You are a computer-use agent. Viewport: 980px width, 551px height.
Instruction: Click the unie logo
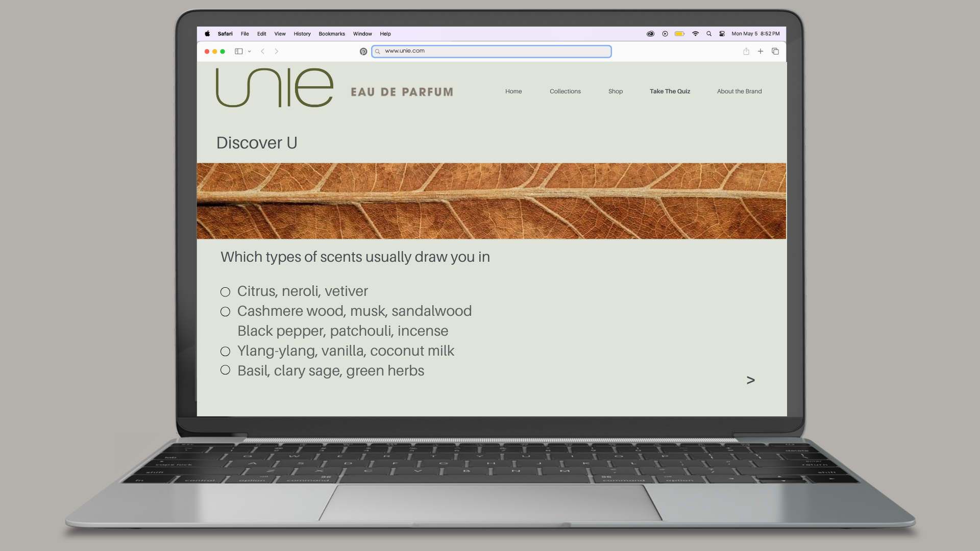[x=275, y=88]
